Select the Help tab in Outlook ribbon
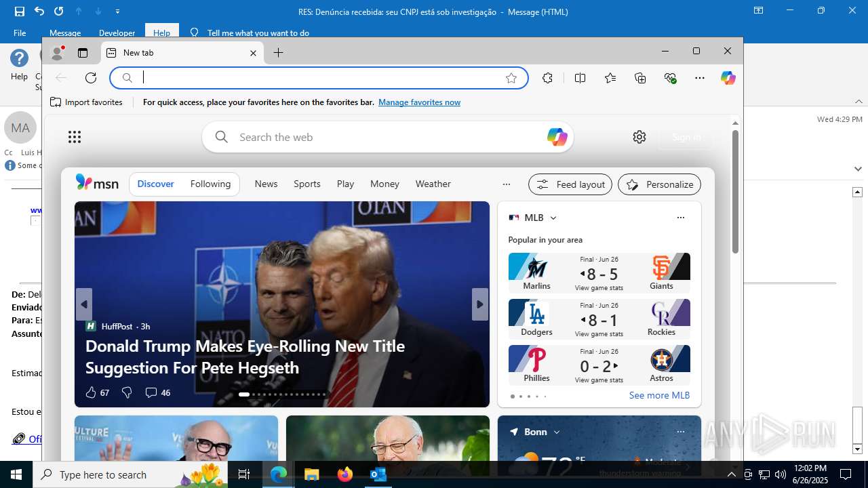 click(x=162, y=33)
